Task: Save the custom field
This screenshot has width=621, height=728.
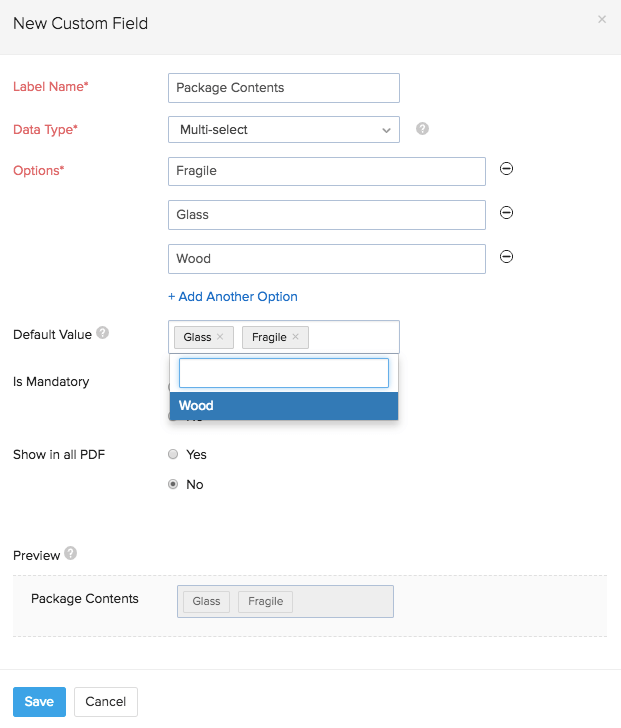Action: (x=39, y=701)
